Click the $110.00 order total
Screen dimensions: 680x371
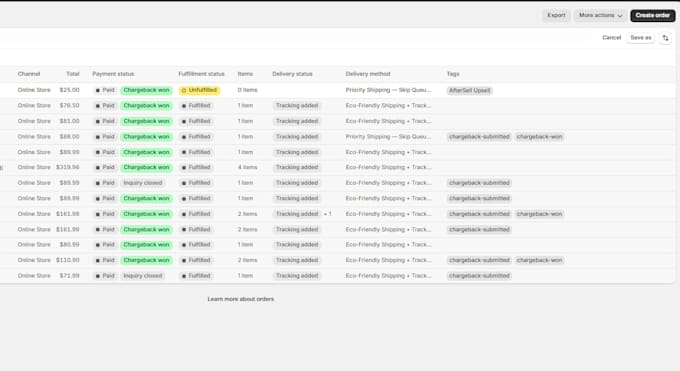pos(68,260)
